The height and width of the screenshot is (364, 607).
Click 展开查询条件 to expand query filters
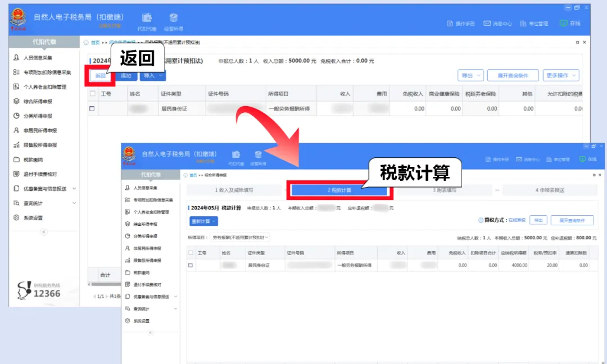pos(514,75)
